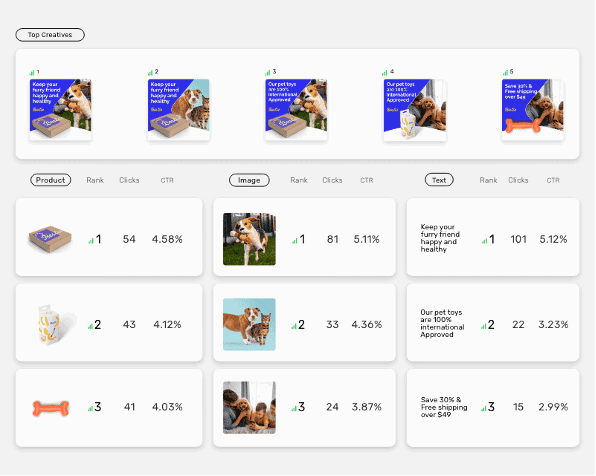
Task: Click rank icon in the 4.36% image row
Action: pyautogui.click(x=294, y=326)
